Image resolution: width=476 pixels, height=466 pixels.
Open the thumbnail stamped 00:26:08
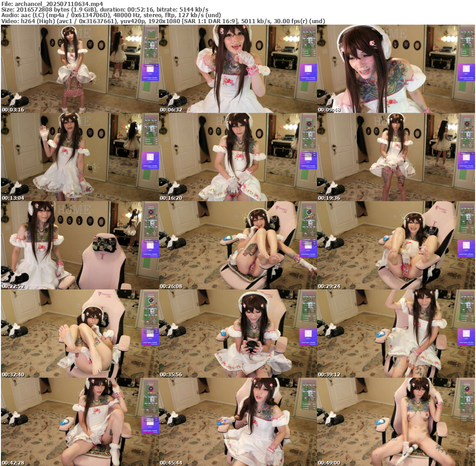238,245
